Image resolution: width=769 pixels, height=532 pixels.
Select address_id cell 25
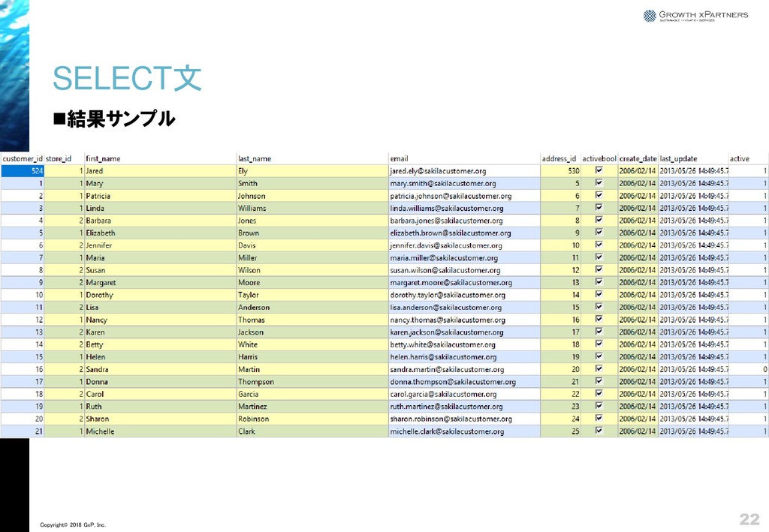[560, 431]
